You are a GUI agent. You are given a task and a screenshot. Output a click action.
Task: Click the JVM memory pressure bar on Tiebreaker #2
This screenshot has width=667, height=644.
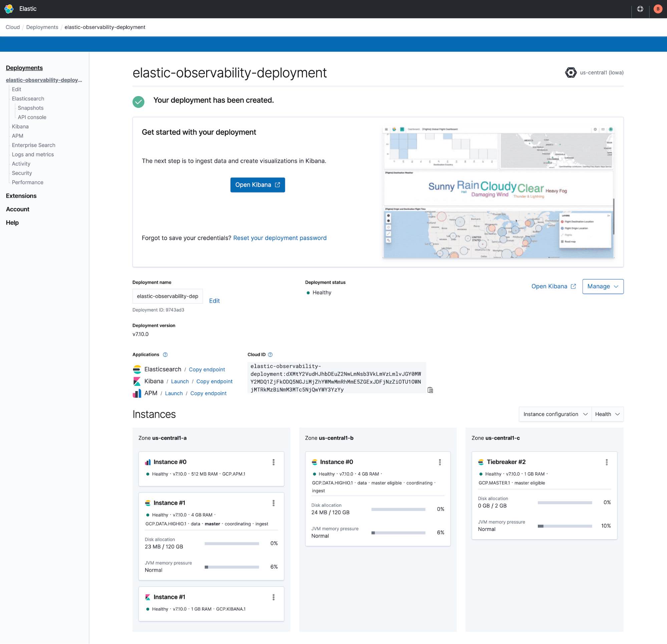pos(565,526)
